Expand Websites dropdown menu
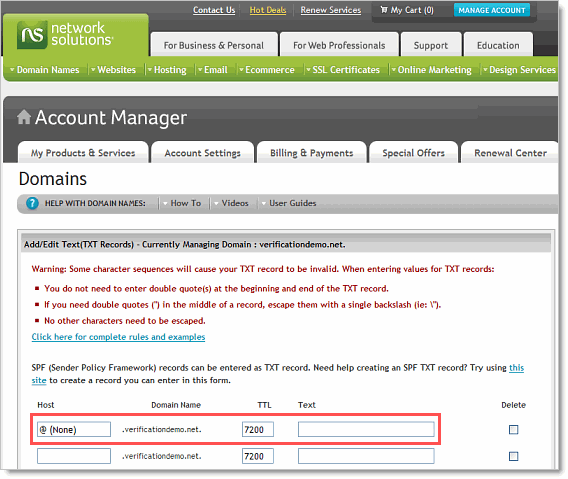The width and height of the screenshot is (568, 479). [113, 70]
